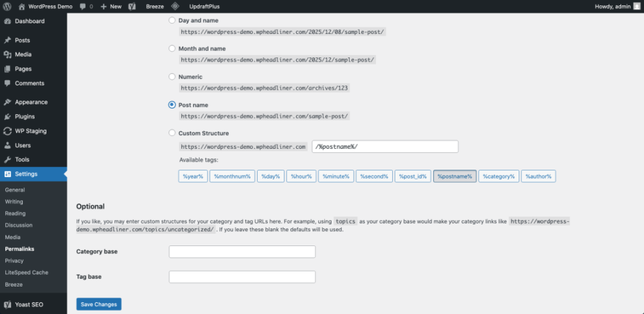Click the custom structure text field
Viewport: 644px width, 314px height.
tap(385, 147)
